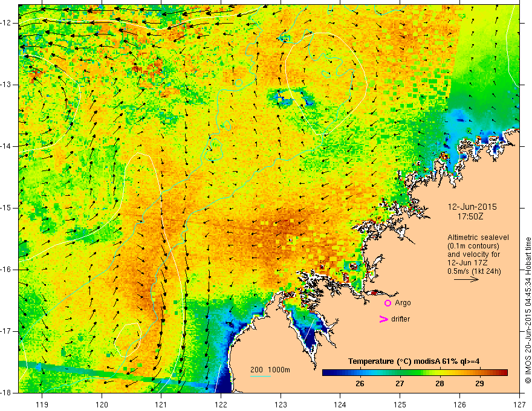The image size is (532, 411).
Task: Click longitude axis label '125'
Action: (x=400, y=404)
